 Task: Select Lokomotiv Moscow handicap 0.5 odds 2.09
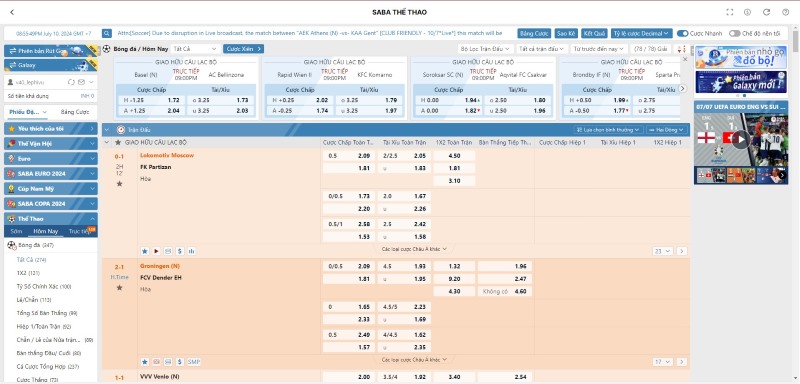click(x=350, y=156)
